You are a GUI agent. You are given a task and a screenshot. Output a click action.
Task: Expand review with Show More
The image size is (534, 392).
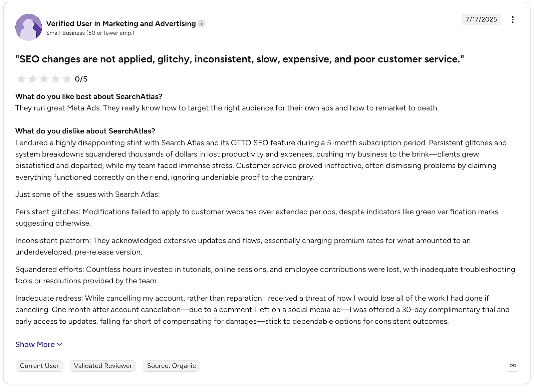(x=39, y=344)
